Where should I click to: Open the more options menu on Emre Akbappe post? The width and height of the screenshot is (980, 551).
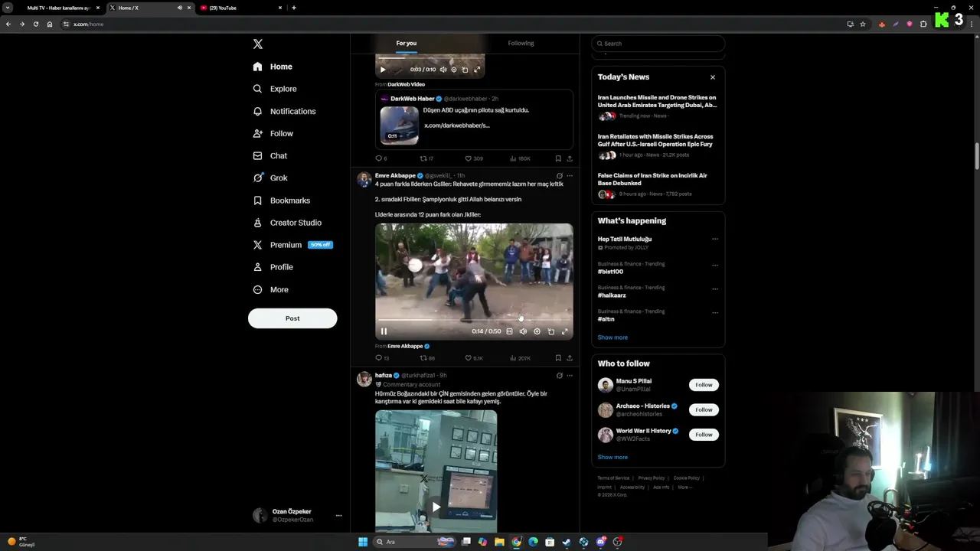click(x=569, y=176)
